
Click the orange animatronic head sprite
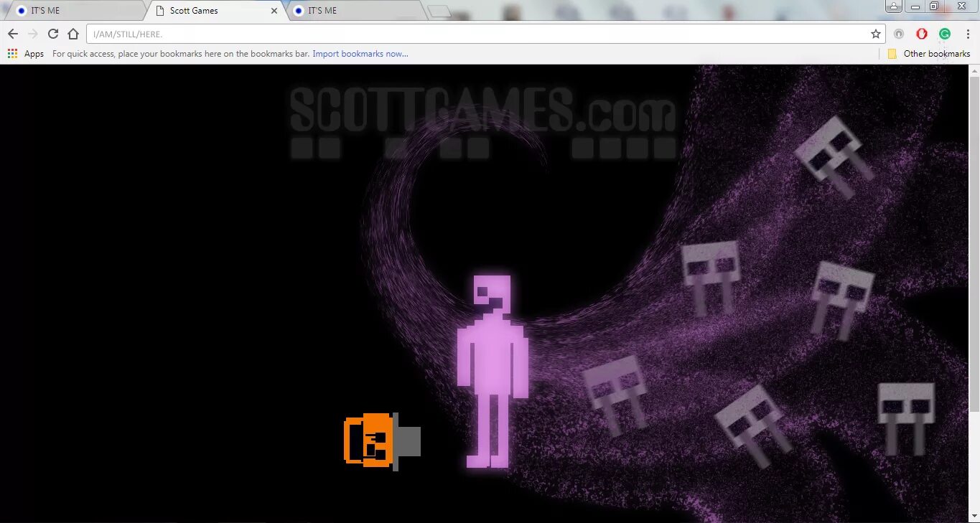tap(382, 440)
